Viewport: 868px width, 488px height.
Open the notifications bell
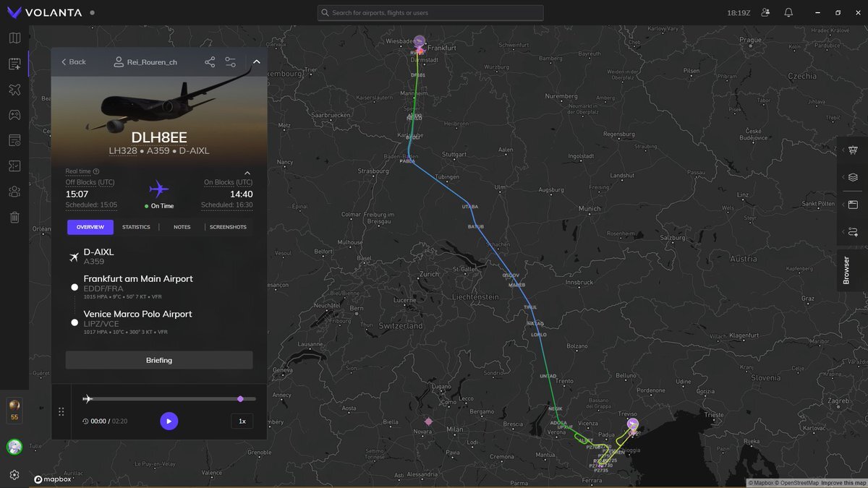788,13
